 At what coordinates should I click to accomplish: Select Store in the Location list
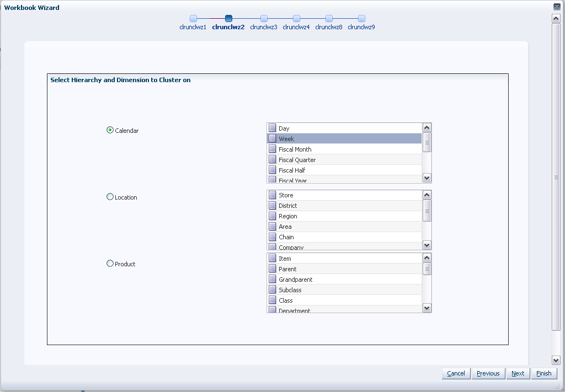pos(344,195)
